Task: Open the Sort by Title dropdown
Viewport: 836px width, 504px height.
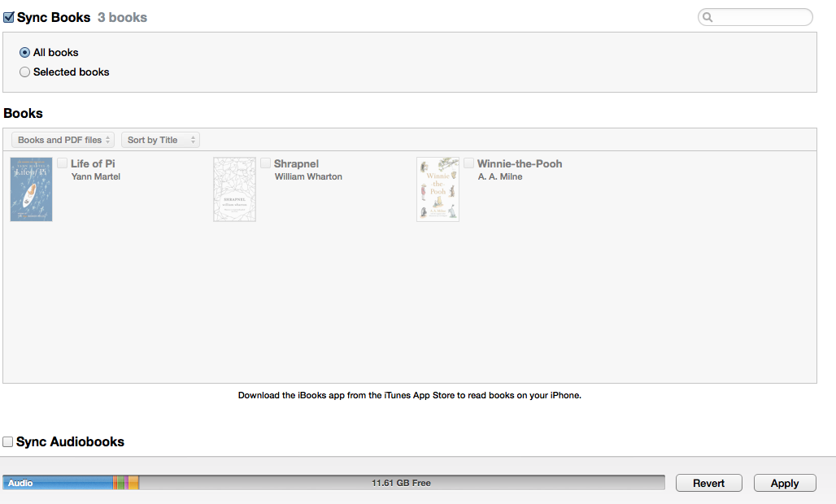Action: coord(160,139)
